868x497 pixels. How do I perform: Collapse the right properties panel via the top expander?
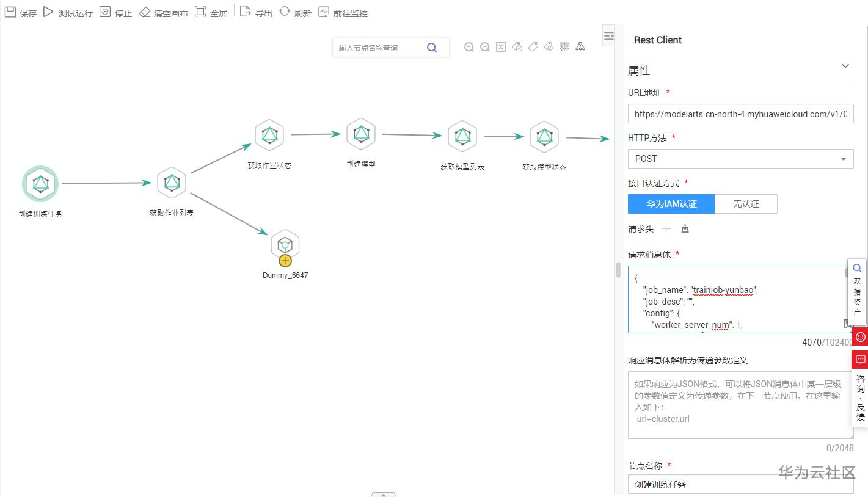point(608,35)
